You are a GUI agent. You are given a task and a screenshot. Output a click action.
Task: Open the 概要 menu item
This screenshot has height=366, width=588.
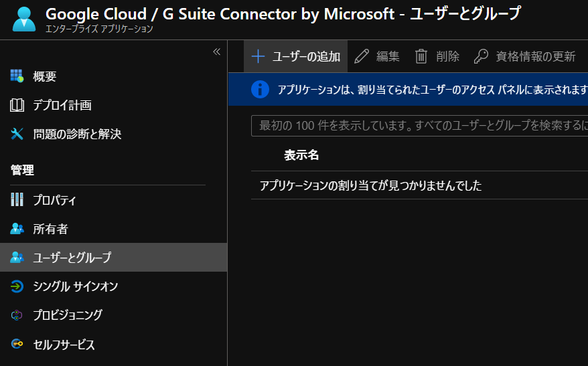[x=45, y=76]
